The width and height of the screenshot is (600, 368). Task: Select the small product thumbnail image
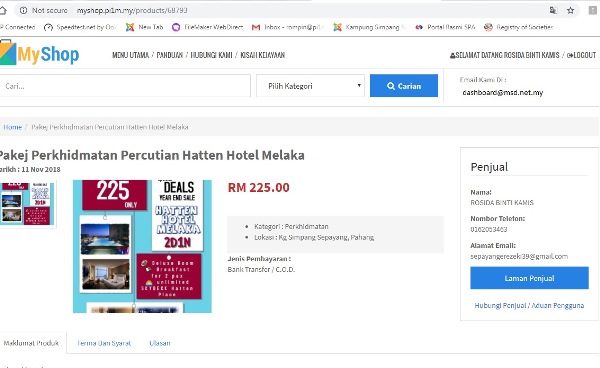tap(28, 204)
